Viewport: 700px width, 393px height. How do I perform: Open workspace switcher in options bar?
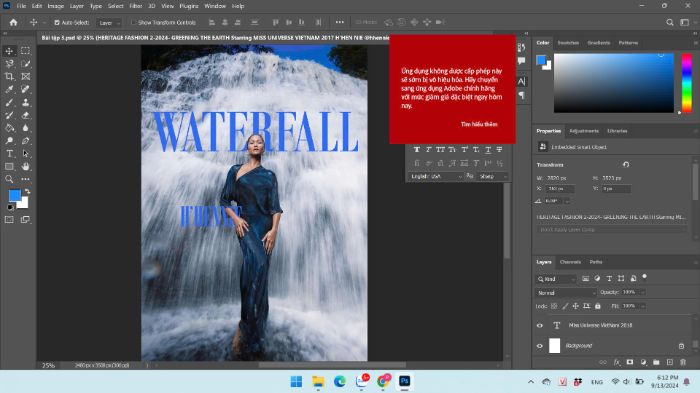coord(685,22)
